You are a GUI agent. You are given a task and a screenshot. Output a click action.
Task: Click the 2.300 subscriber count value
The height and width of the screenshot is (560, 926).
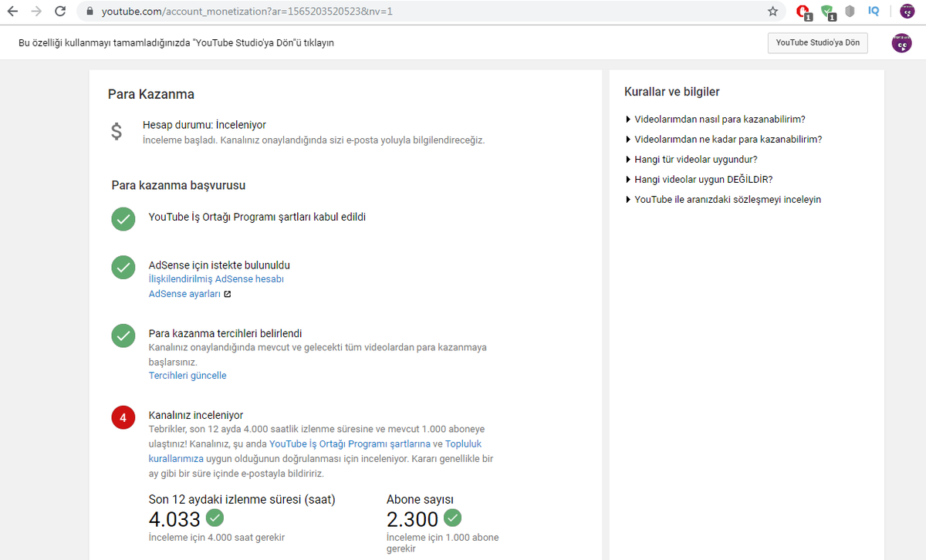(x=412, y=519)
